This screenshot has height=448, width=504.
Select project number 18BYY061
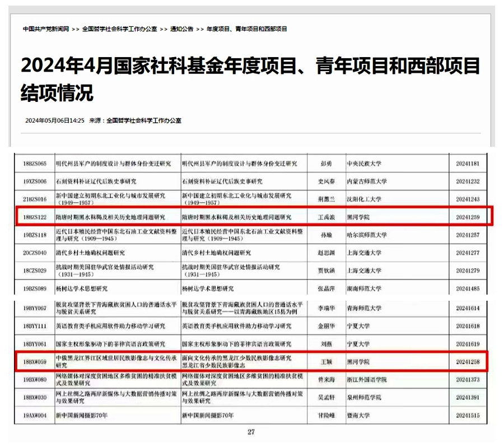tap(35, 344)
